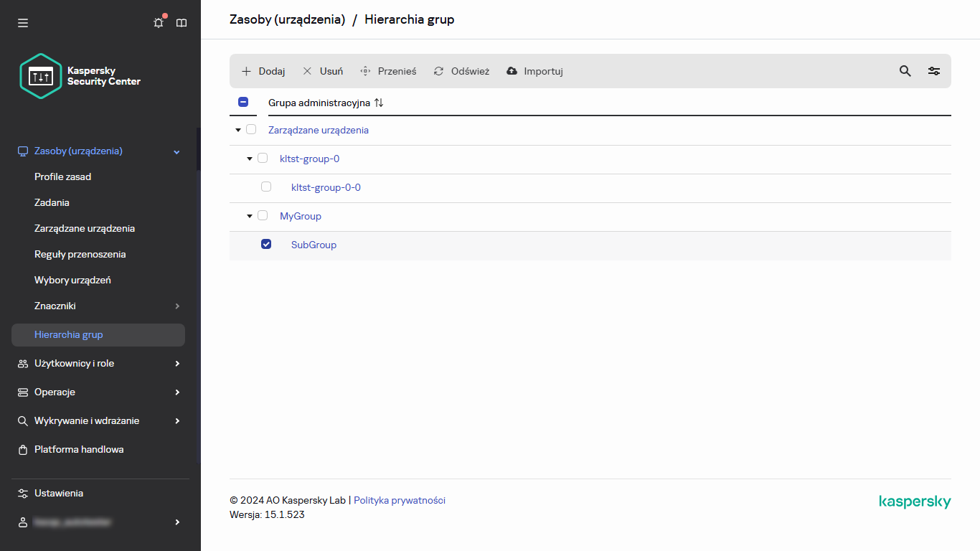Select Reguły przenoszenia in the sidebar

point(80,254)
